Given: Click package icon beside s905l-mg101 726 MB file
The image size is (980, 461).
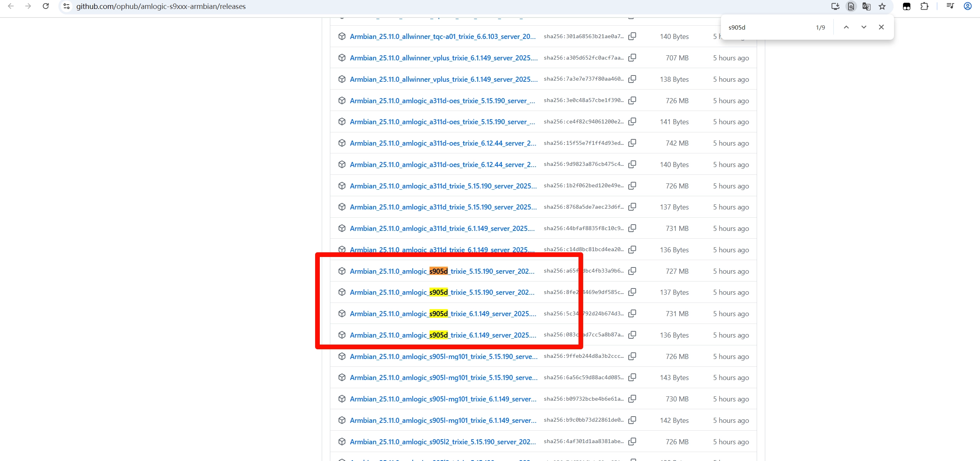Looking at the screenshot, I should tap(342, 356).
